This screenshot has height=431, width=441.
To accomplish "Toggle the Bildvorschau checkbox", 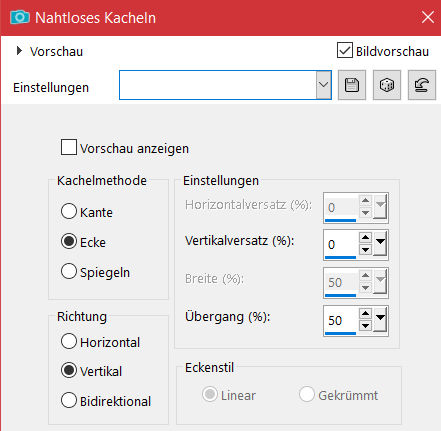I will [344, 51].
